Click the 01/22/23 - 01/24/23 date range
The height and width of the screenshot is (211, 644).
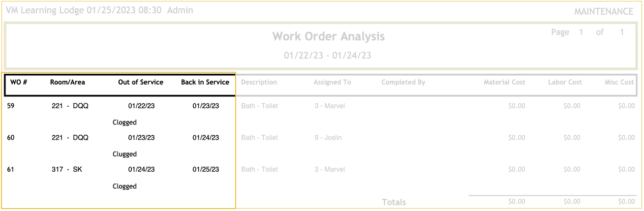point(328,56)
